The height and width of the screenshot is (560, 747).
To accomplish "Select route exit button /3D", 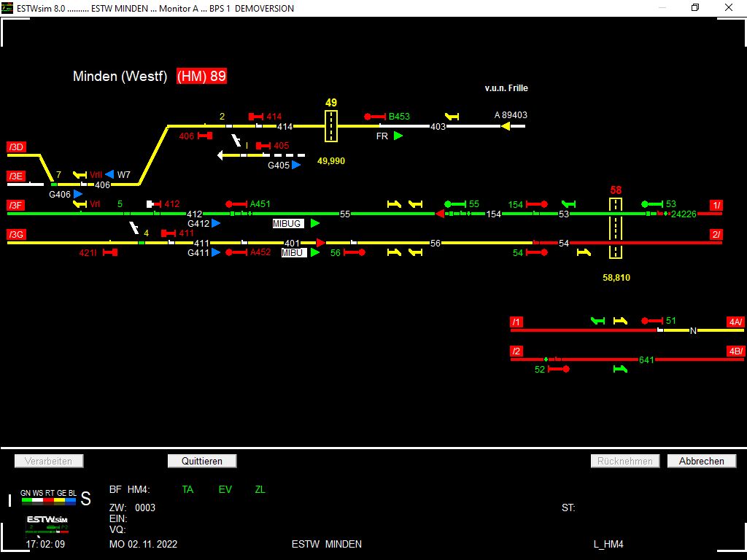I will pyautogui.click(x=16, y=147).
